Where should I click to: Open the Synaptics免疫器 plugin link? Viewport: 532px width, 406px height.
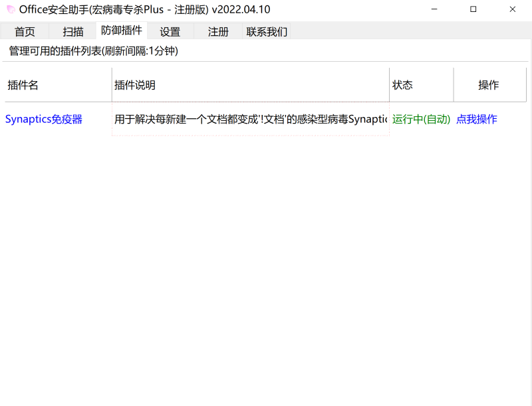44,120
